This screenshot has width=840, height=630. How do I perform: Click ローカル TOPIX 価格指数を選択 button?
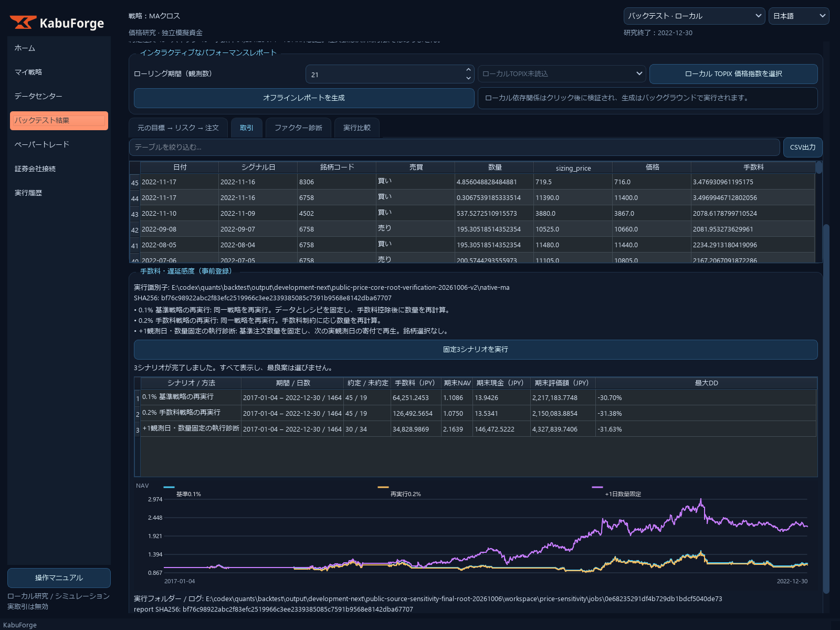coord(733,73)
